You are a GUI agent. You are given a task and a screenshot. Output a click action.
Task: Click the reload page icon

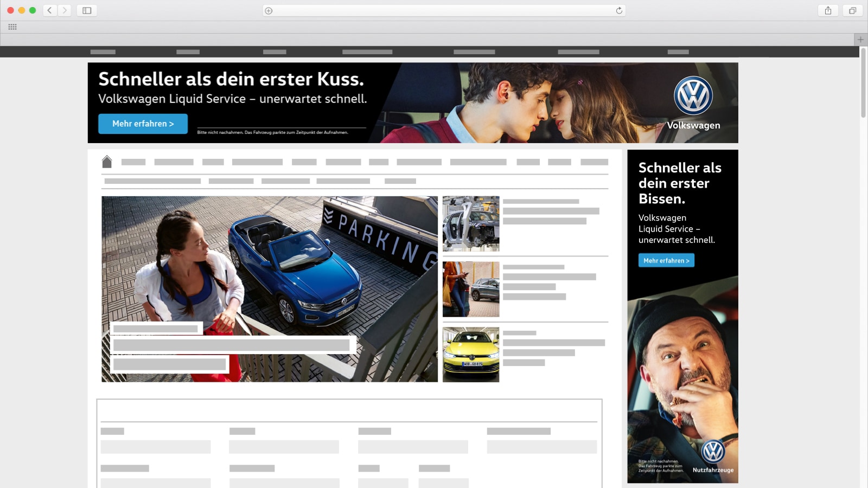[x=619, y=10]
